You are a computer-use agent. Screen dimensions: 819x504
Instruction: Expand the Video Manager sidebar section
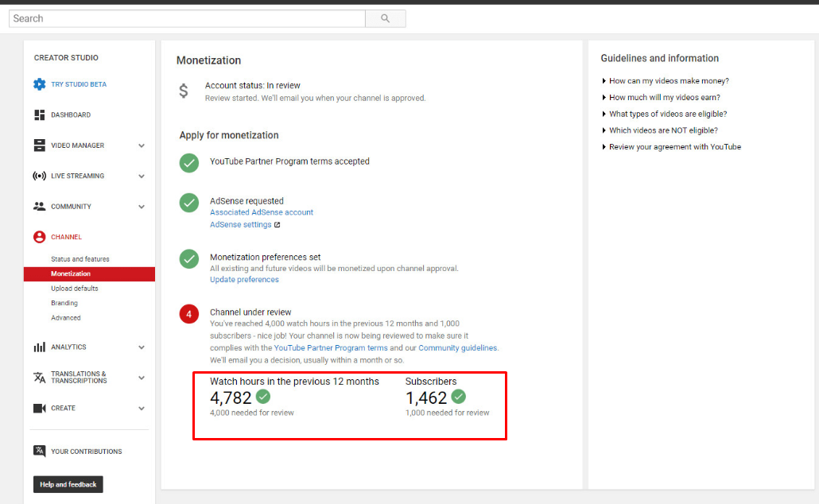(x=142, y=145)
